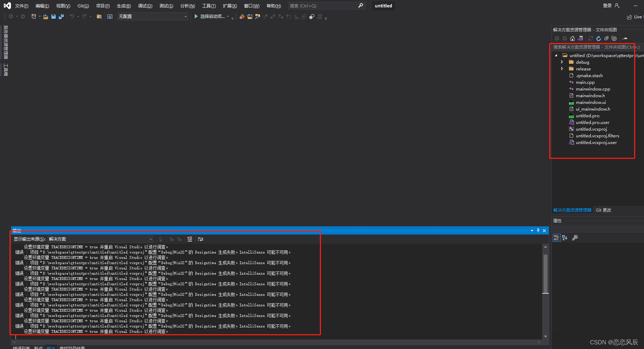Select .qmake.stash in the file tree
644x349 pixels.
pos(589,76)
